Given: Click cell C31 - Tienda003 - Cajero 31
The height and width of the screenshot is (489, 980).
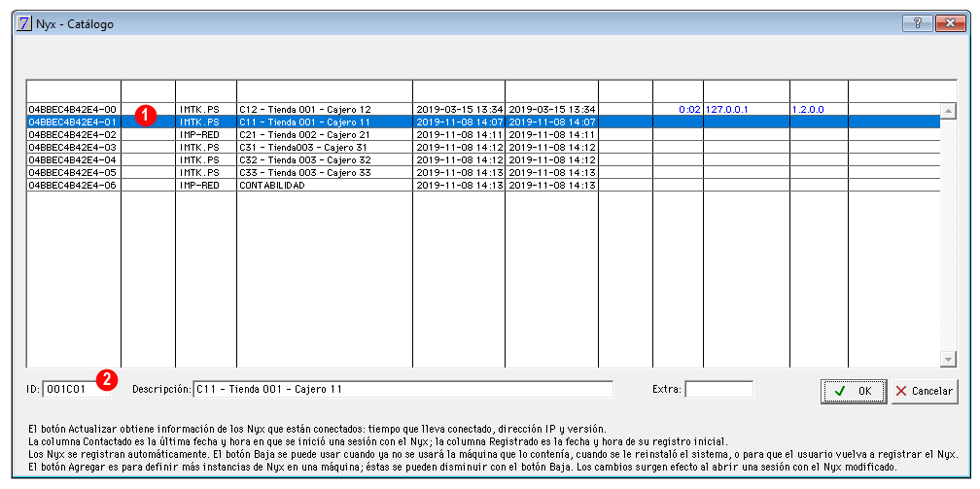Looking at the screenshot, I should tap(325, 148).
